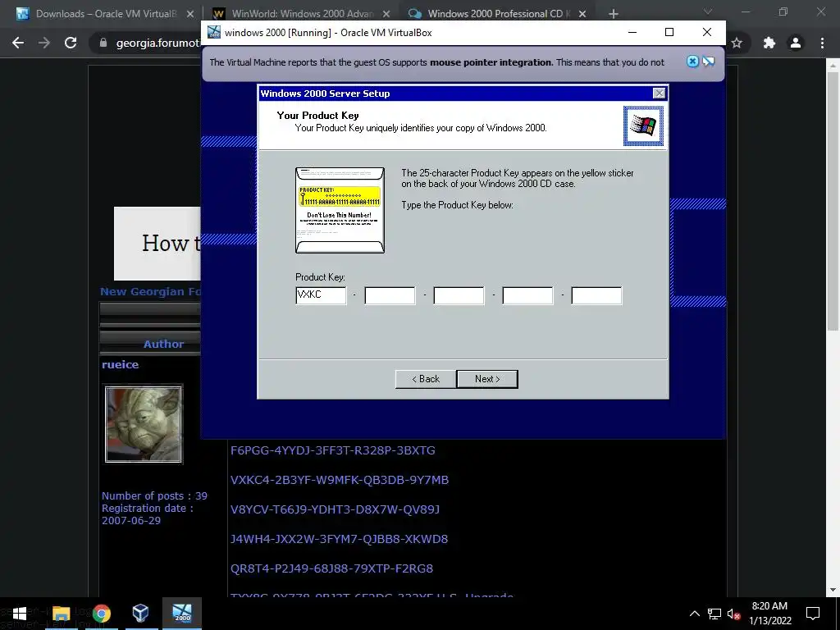Focus the first Product Key field containing VXKC
Image resolution: width=840 pixels, height=630 pixels.
[321, 295]
